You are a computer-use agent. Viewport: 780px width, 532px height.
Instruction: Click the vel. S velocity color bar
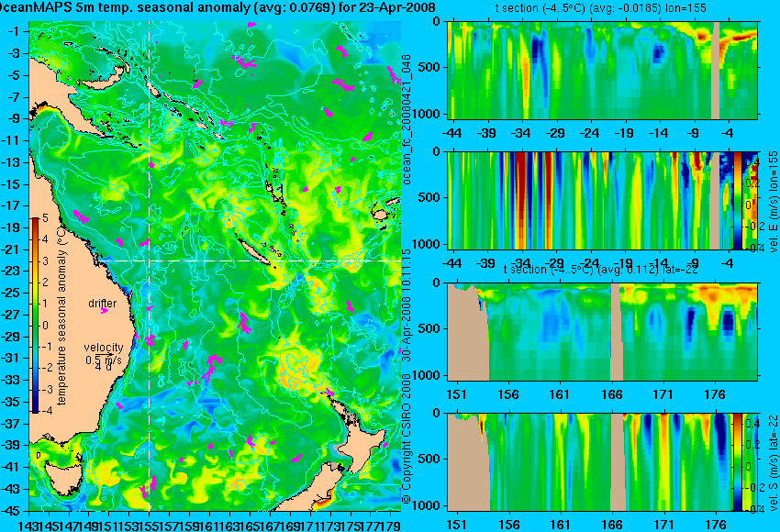click(737, 462)
